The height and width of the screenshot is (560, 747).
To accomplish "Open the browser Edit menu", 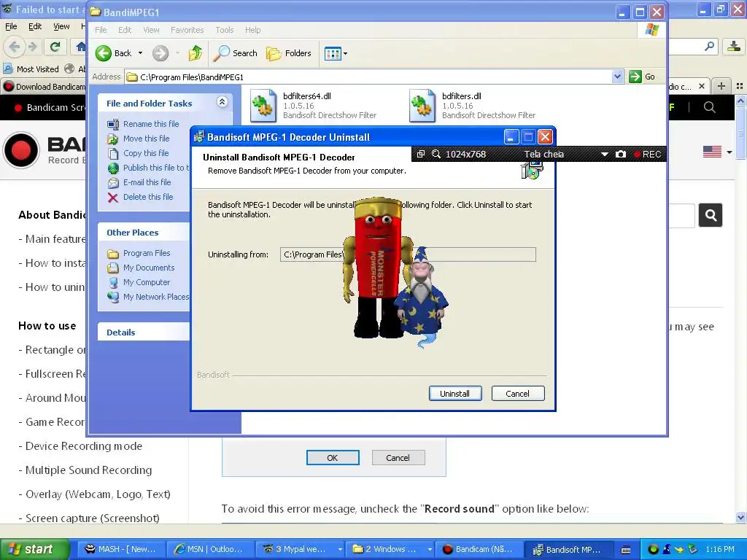I will 35,26.
